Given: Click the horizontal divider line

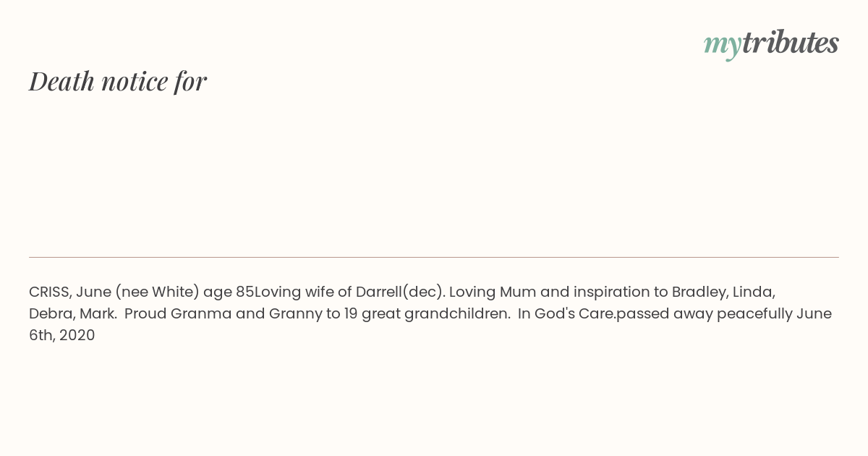Looking at the screenshot, I should click(434, 257).
